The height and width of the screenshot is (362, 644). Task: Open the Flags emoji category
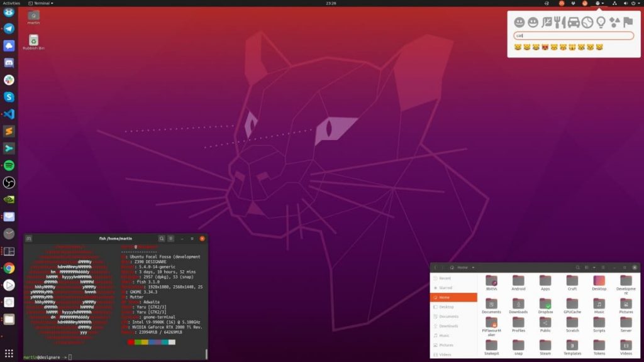tap(627, 22)
